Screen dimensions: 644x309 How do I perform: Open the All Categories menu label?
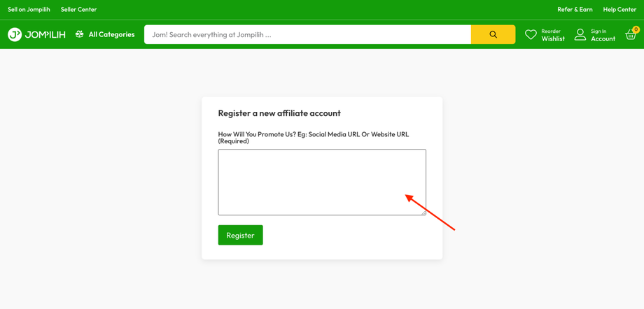(111, 34)
